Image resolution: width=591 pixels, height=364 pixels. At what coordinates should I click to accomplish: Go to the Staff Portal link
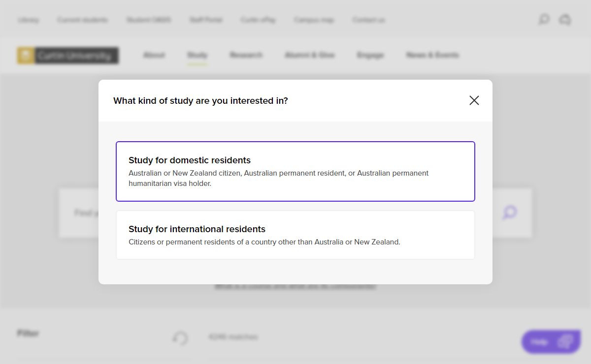pos(206,20)
